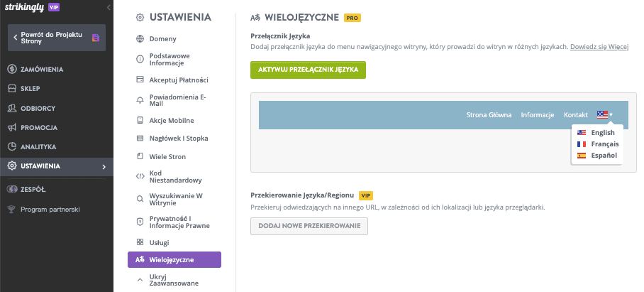Choose Français in language dropdown
The image size is (644, 292).
click(596, 144)
